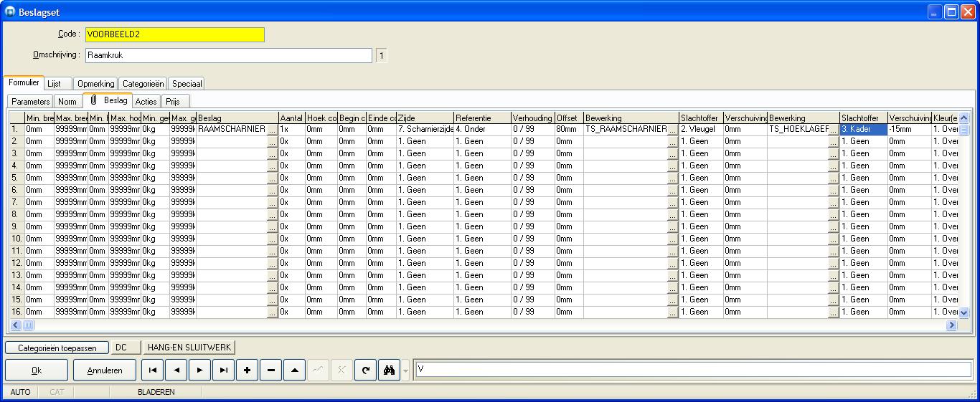Open the Categorieën tab
This screenshot has height=402, width=980.
pos(143,84)
